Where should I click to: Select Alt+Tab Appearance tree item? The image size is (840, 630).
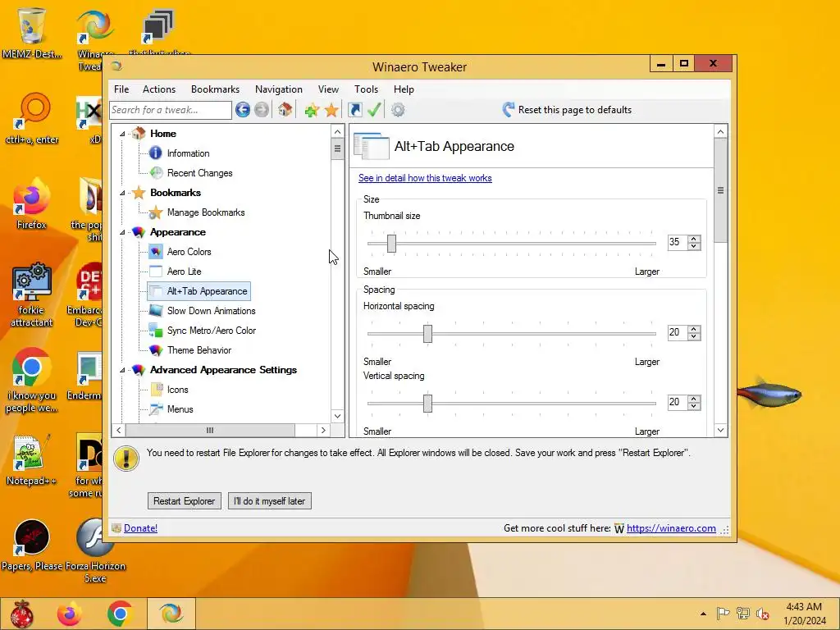[x=207, y=291]
